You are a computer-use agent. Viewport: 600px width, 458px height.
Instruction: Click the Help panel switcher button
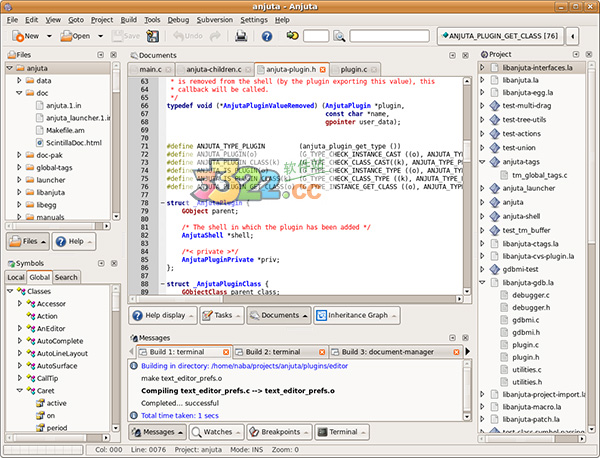point(73,241)
